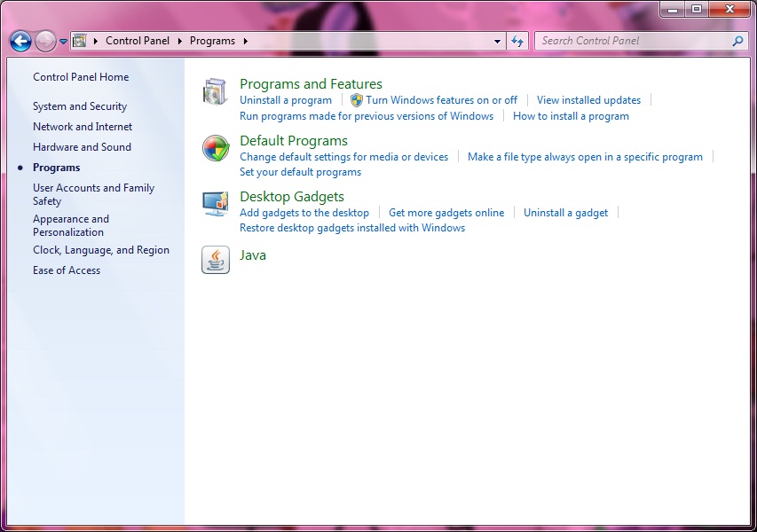
Task: Open Control Panel Home in sidebar
Action: click(x=81, y=77)
